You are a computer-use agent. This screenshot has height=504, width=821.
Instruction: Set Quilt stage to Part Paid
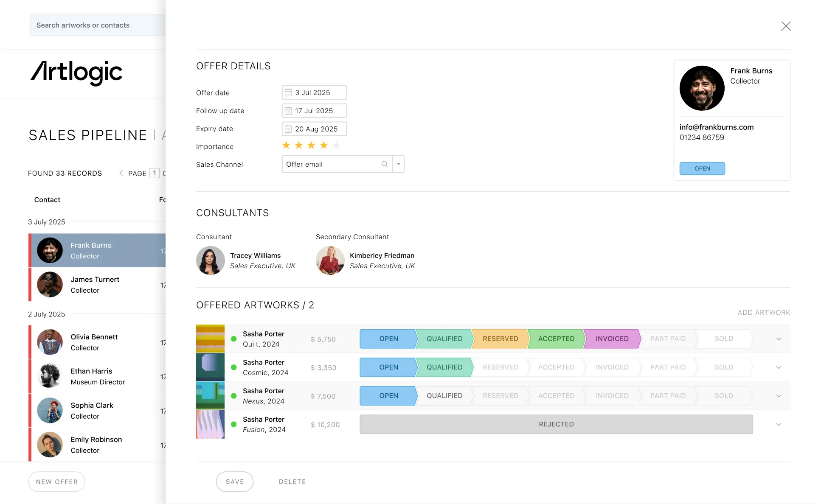[x=668, y=339]
